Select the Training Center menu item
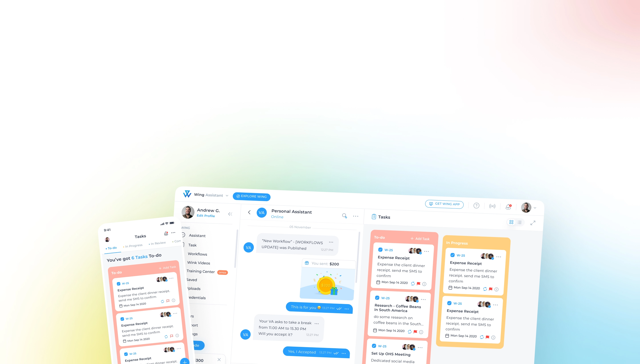The width and height of the screenshot is (640, 364). click(x=200, y=271)
